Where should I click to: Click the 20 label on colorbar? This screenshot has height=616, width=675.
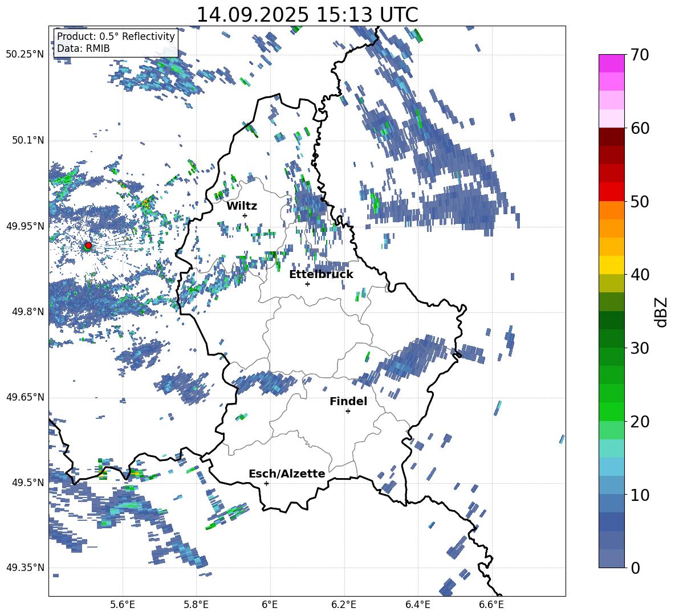click(x=640, y=422)
